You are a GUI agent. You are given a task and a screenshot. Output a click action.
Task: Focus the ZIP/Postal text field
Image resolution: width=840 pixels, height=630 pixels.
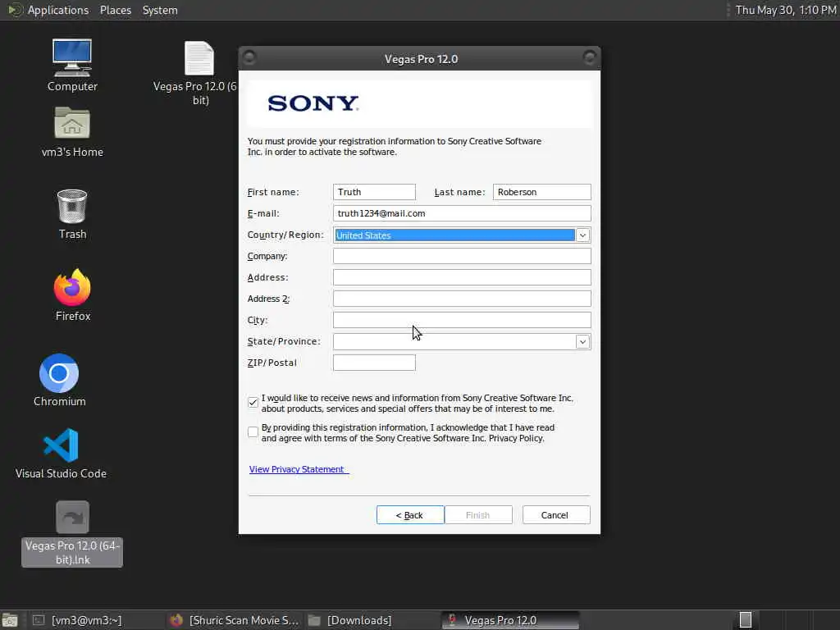374,363
